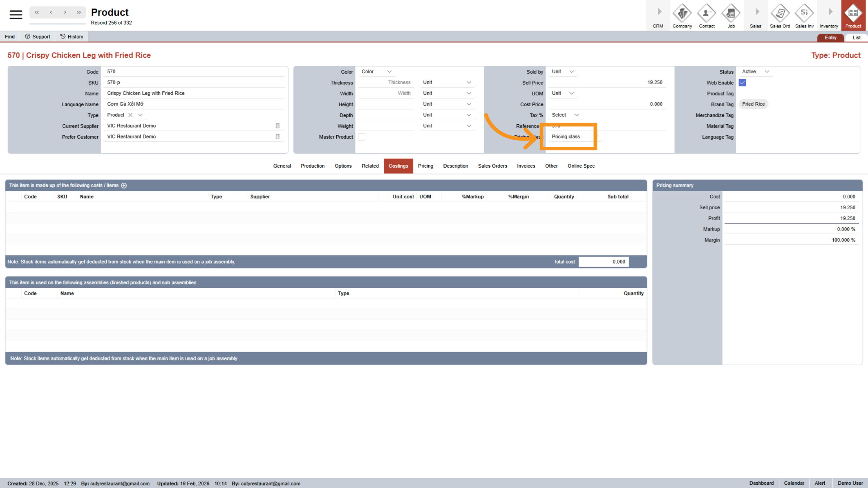The width and height of the screenshot is (868, 488).
Task: Open the Sold by Unit dropdown
Action: coord(563,71)
